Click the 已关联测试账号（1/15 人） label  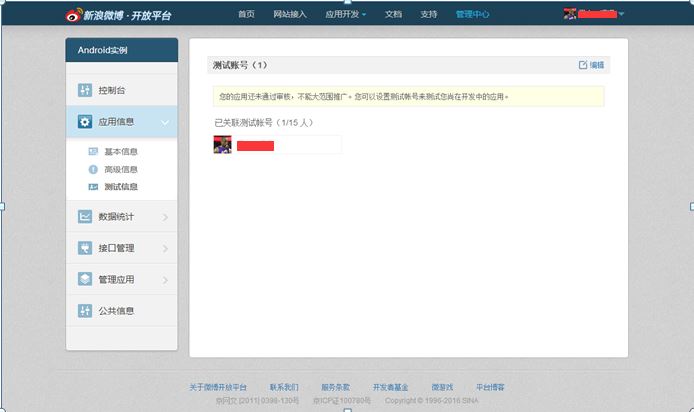tap(264, 123)
